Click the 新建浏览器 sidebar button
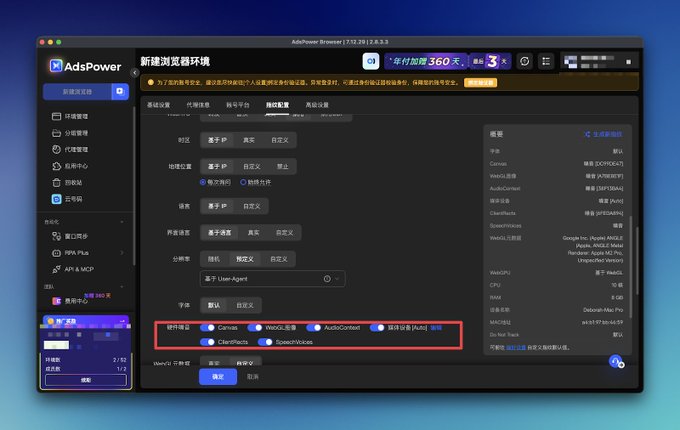Screen dimensions: 680x430 (77, 91)
